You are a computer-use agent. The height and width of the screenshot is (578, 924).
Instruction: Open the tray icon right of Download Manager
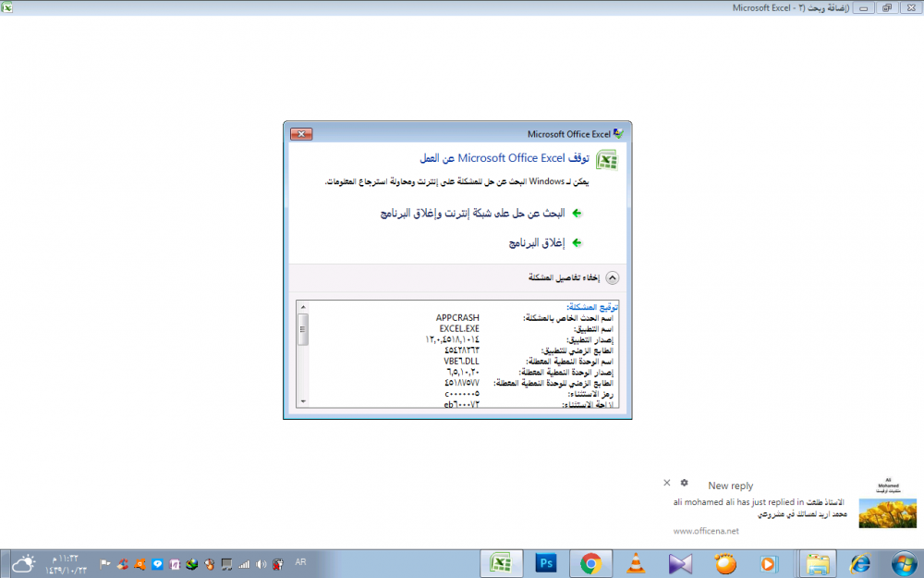click(x=209, y=564)
